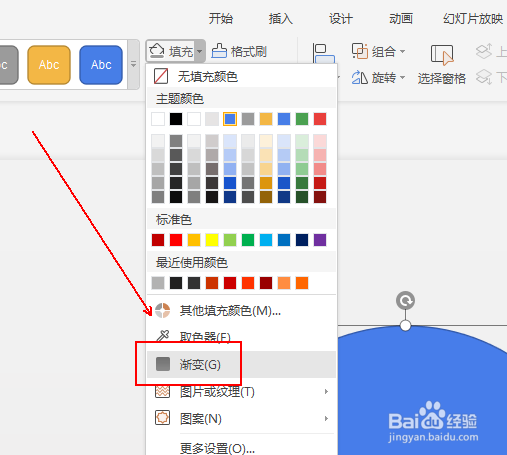The image size is (507, 455).
Task: Click the 旋转 rotate icon
Action: [359, 78]
